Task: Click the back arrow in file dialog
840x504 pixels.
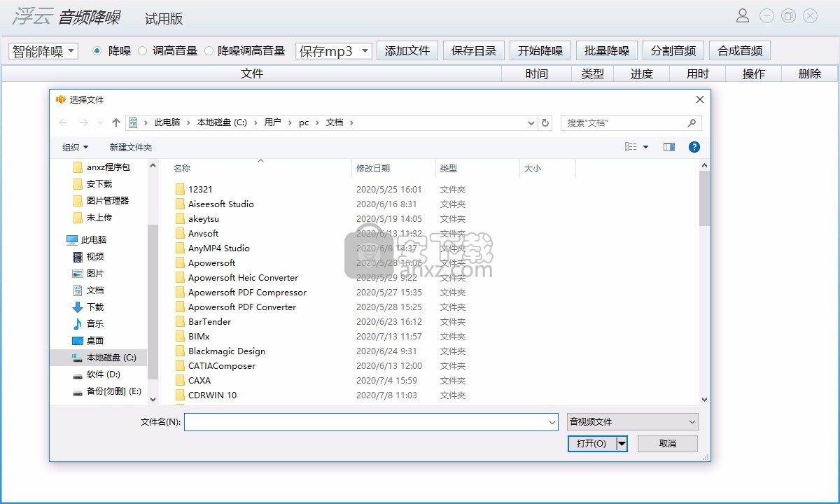Action: coord(64,122)
